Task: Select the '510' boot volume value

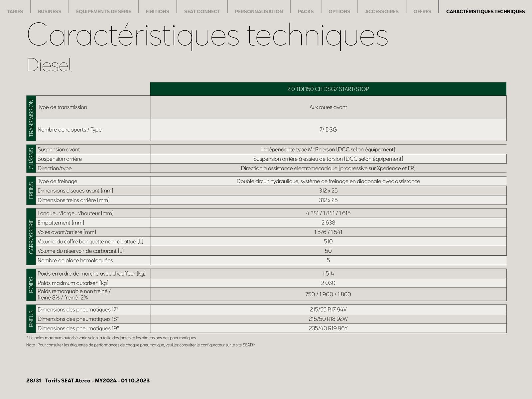Action: click(328, 241)
